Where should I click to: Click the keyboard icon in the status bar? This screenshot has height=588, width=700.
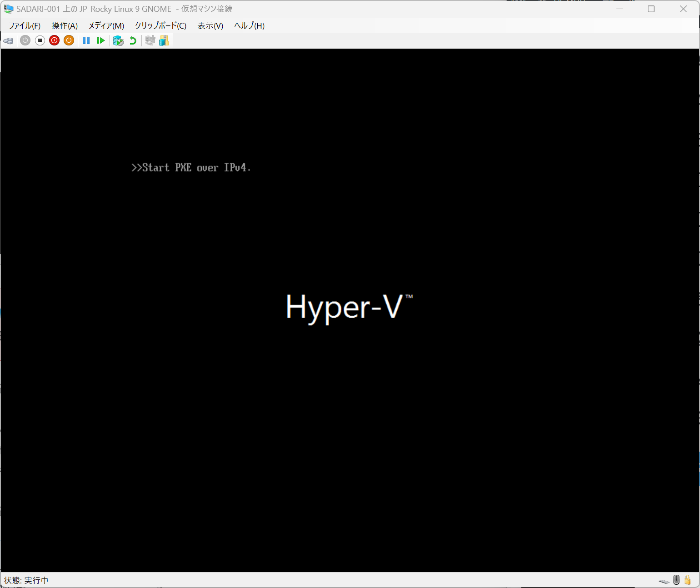(663, 580)
